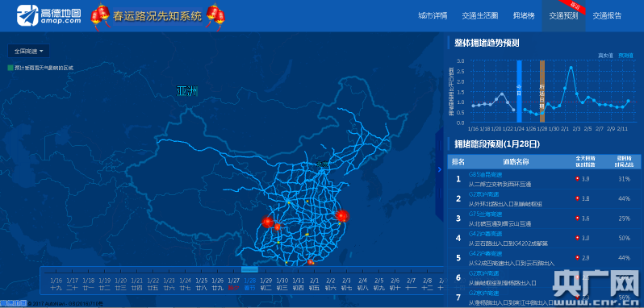The height and width of the screenshot is (308, 644).
Task: Open the 全国高速 dropdown
Action: tap(28, 52)
